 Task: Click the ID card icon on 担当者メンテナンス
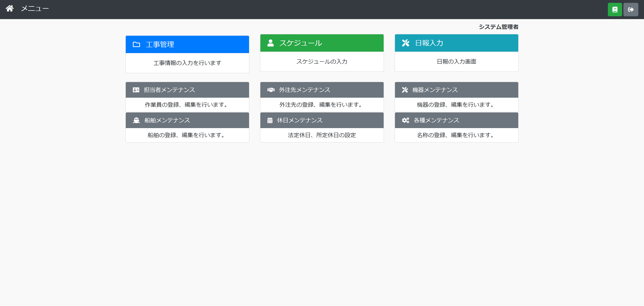pos(136,90)
